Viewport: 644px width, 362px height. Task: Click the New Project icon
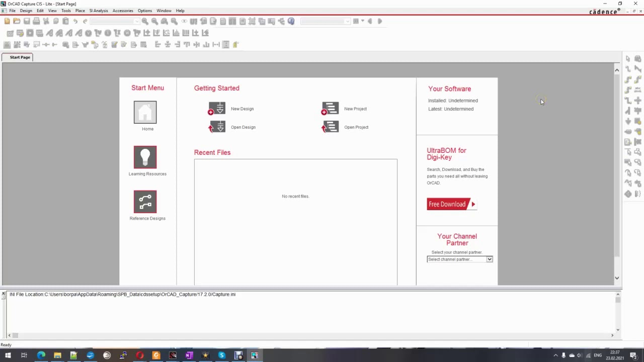point(330,109)
